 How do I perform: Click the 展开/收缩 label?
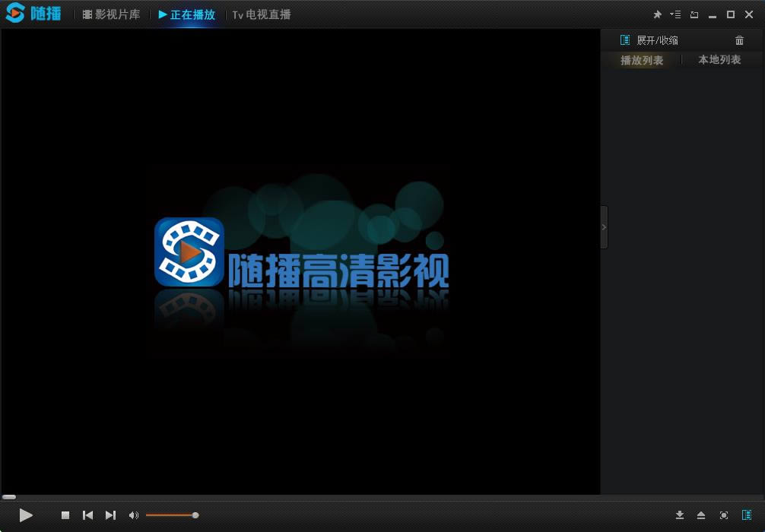pyautogui.click(x=657, y=40)
